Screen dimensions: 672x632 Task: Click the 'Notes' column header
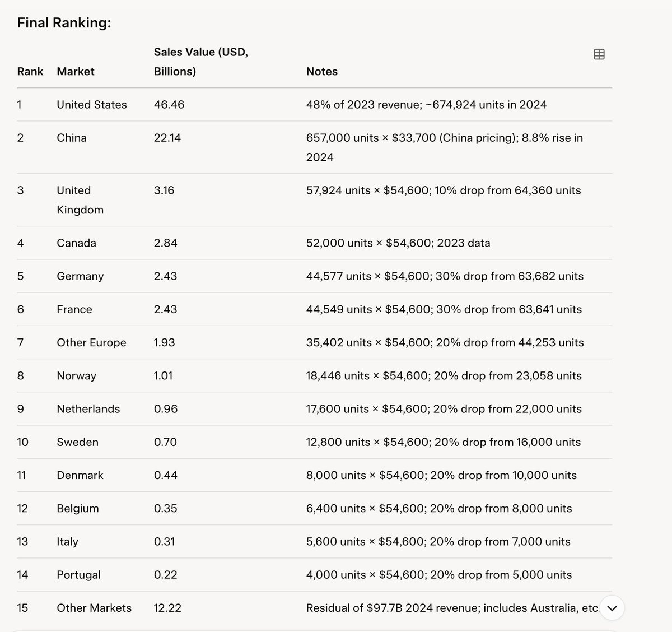tap(322, 72)
